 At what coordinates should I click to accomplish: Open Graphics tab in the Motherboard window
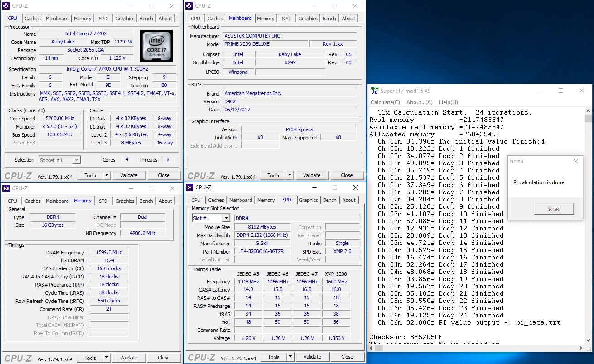tap(308, 19)
